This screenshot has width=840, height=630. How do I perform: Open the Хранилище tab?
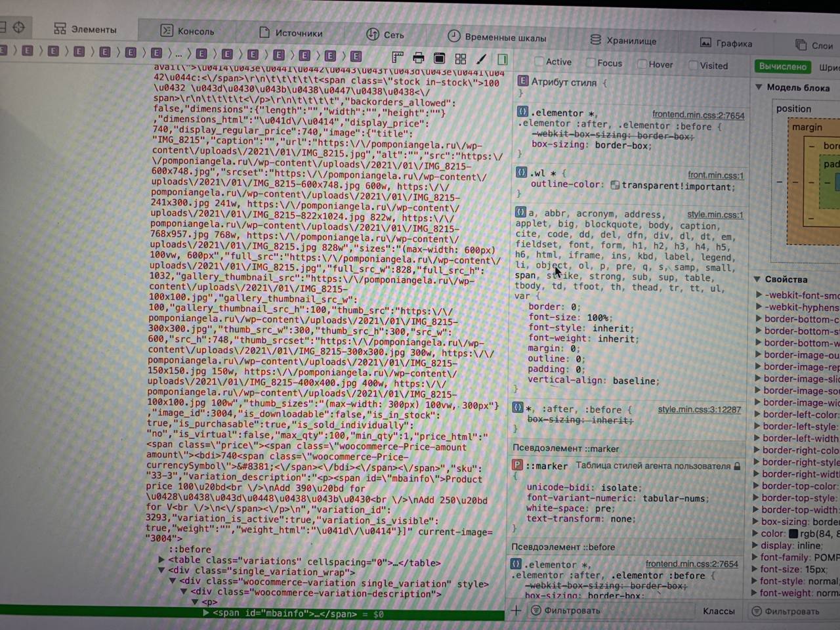coord(623,40)
